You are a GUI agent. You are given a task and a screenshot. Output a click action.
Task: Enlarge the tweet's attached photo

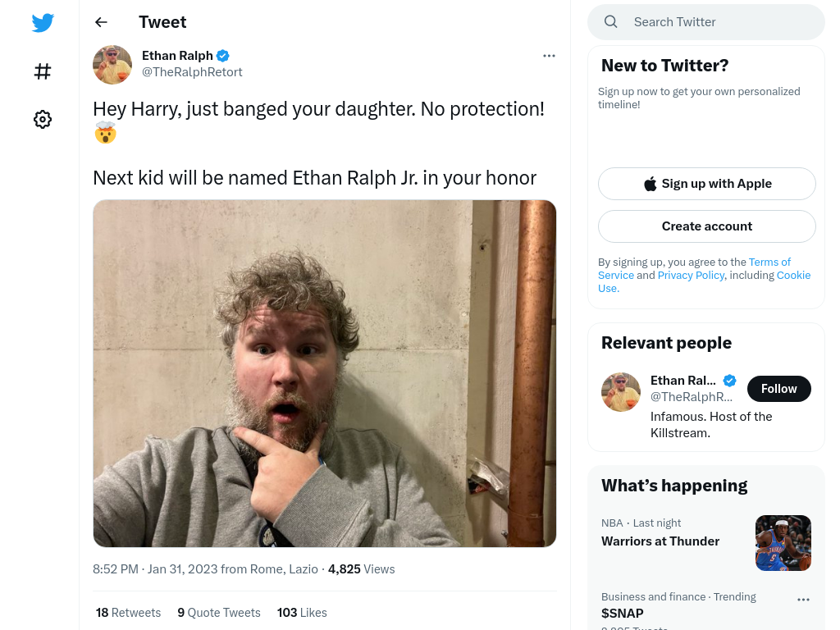[x=325, y=373]
